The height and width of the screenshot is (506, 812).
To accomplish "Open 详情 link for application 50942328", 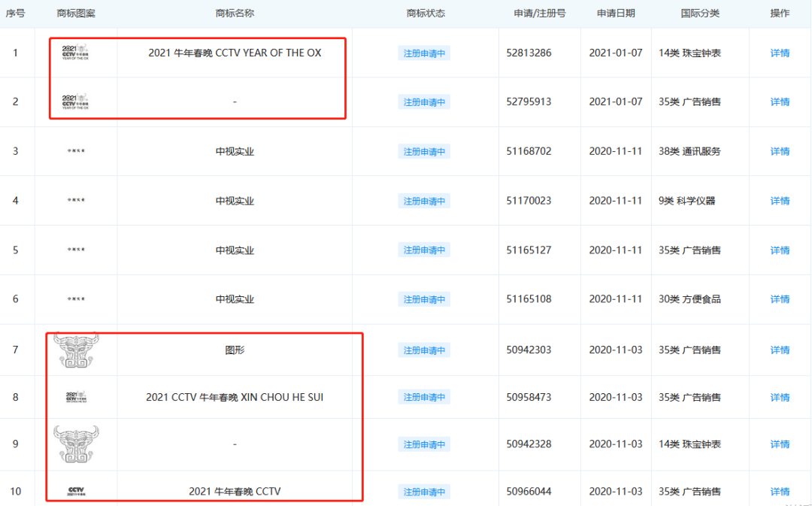I will point(780,444).
